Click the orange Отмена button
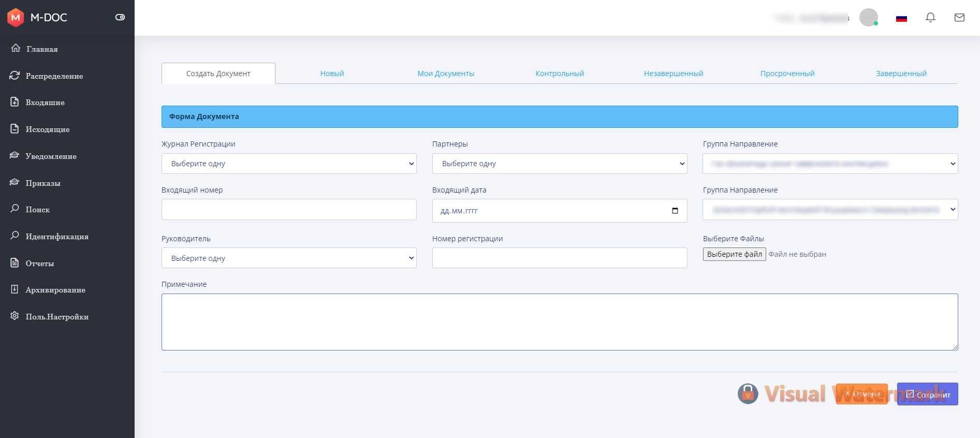 [x=862, y=394]
